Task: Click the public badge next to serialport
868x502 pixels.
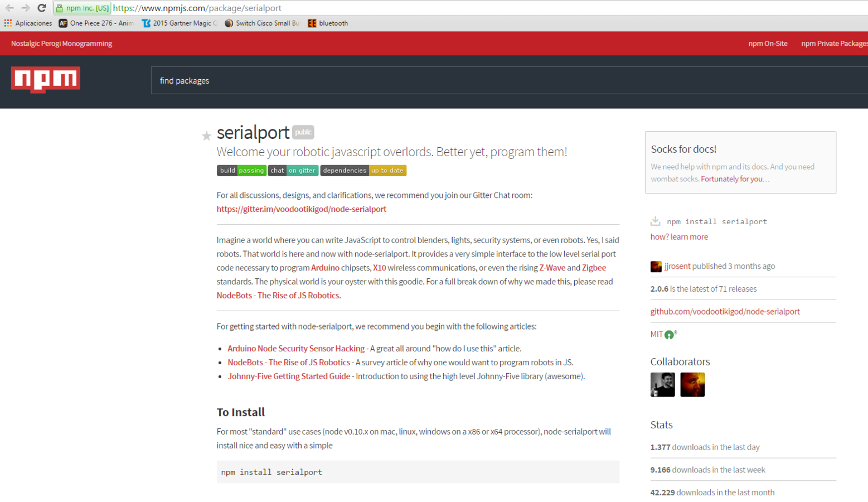Action: click(303, 132)
